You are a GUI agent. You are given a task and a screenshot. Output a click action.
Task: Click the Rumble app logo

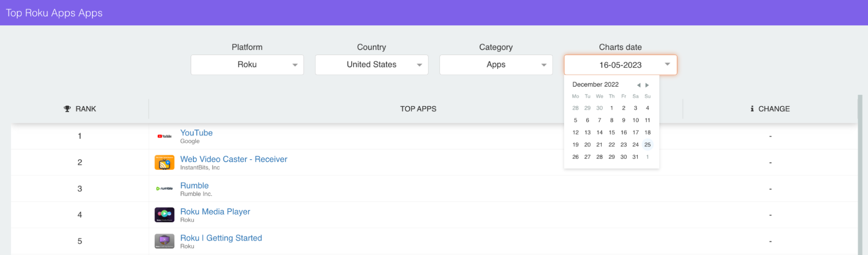click(164, 189)
